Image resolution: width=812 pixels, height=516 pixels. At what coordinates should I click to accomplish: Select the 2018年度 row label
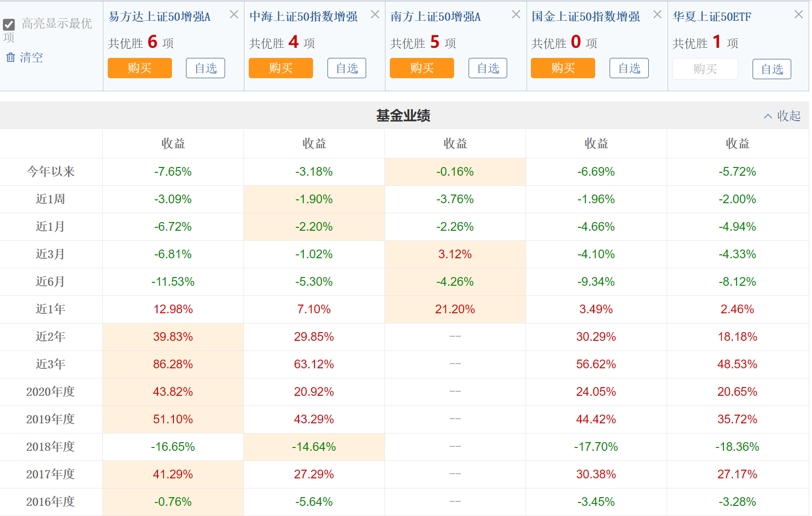click(x=50, y=446)
